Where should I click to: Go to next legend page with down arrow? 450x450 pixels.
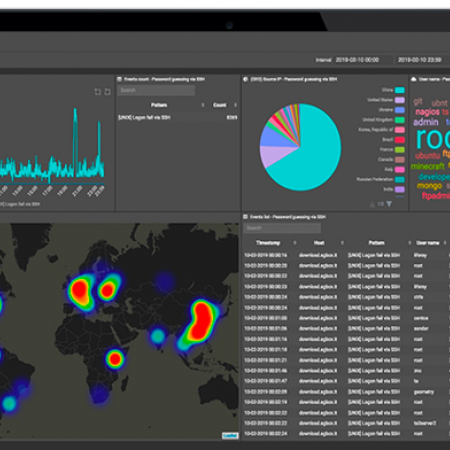coord(389,204)
